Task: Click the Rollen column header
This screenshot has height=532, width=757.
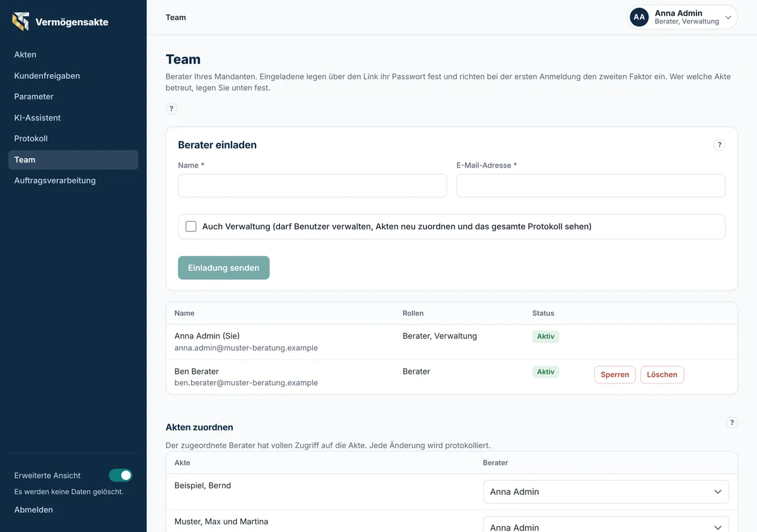Action: tap(413, 313)
